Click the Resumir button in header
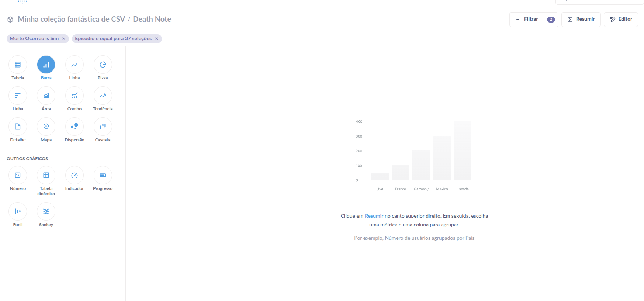 [x=581, y=20]
